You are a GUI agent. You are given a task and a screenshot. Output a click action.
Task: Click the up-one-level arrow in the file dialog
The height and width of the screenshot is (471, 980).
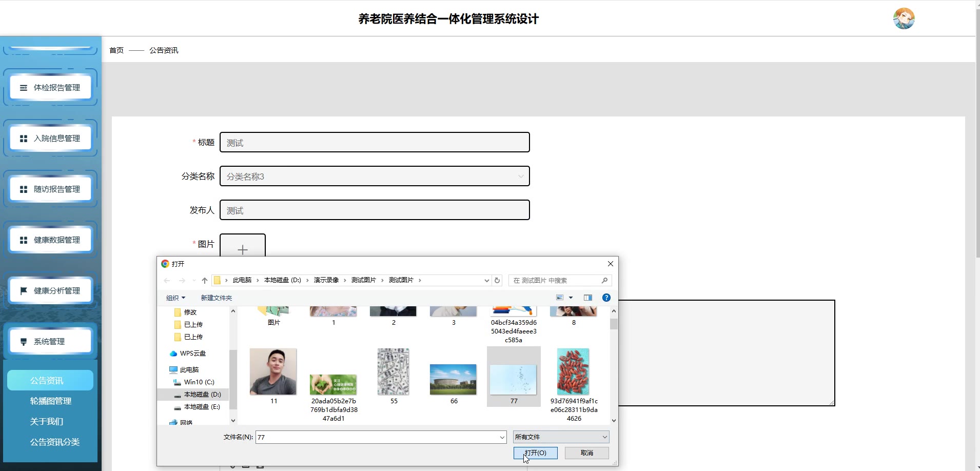click(205, 280)
